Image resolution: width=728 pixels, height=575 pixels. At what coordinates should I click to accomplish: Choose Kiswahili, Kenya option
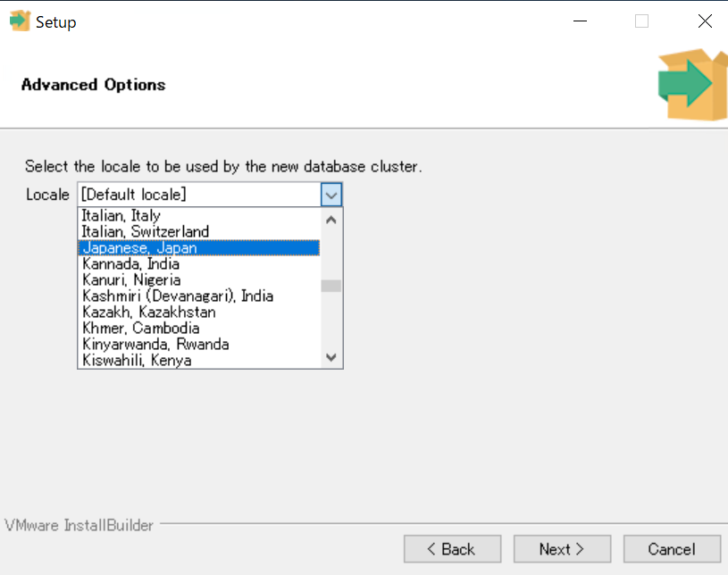click(199, 360)
